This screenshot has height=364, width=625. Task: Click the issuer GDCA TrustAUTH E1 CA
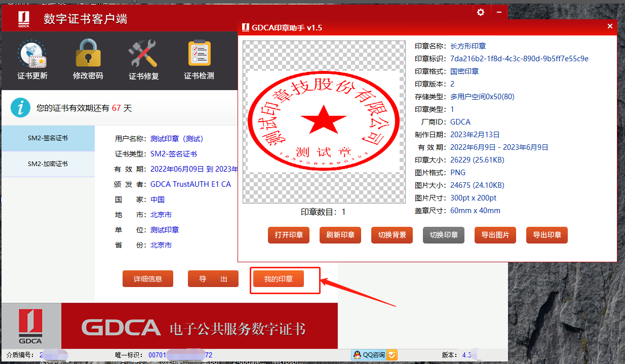point(190,184)
